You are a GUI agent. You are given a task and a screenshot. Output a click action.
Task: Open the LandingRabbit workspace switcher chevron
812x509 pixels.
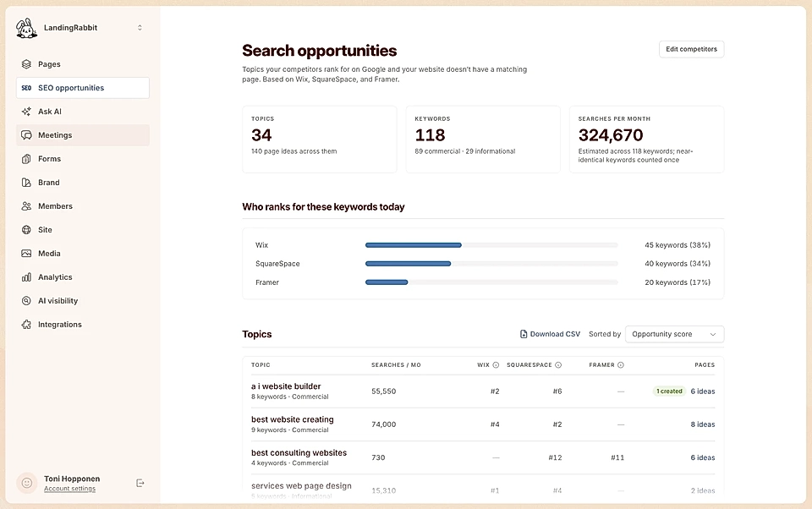(140, 28)
